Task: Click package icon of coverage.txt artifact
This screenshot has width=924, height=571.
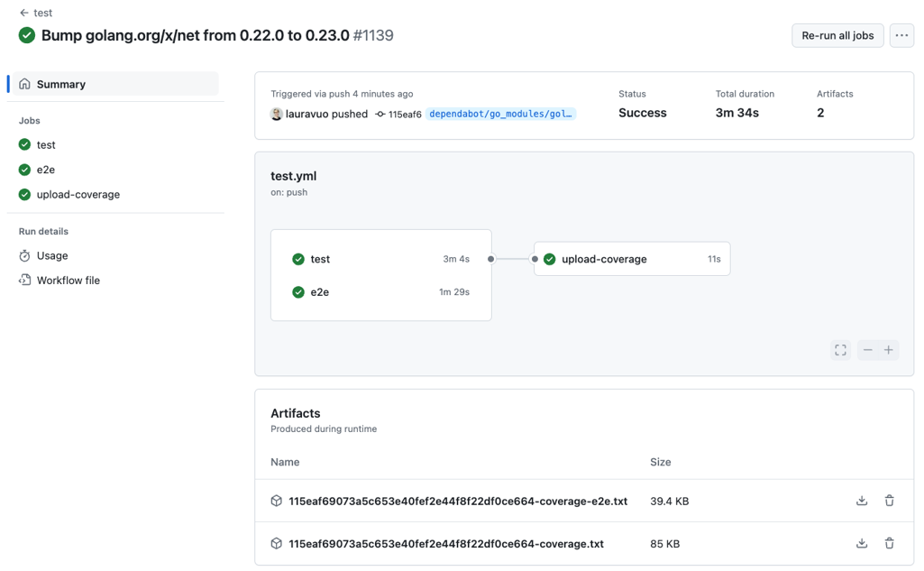Action: 277,543
